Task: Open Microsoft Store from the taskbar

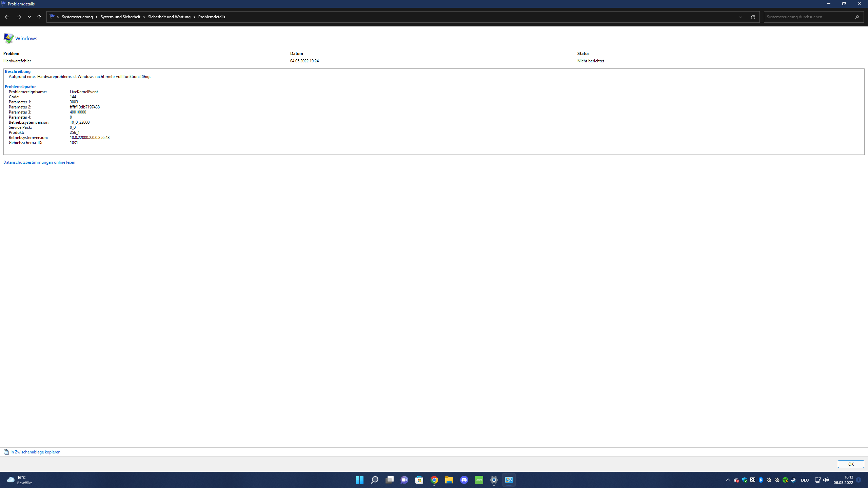Action: pos(419,480)
